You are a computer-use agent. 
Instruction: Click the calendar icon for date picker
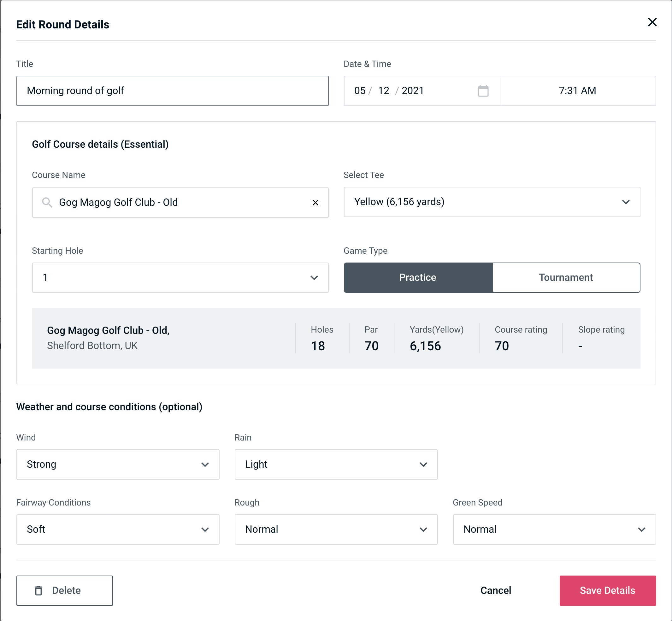pos(482,91)
